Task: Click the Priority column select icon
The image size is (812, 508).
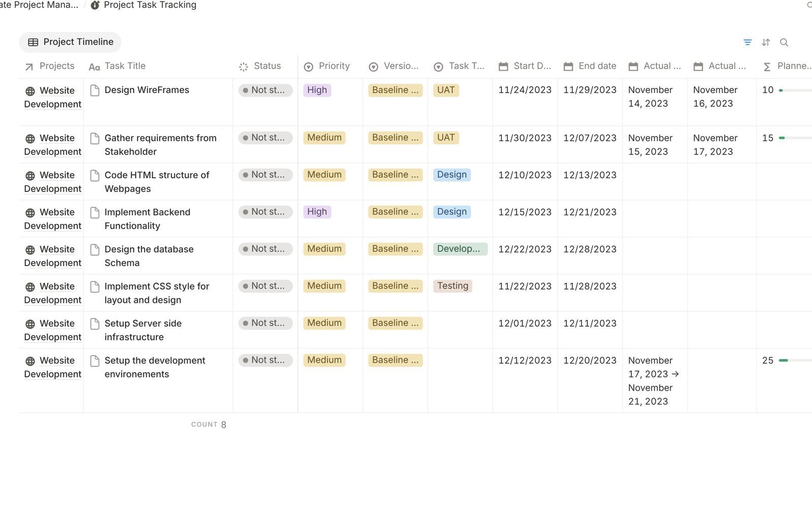Action: coord(309,67)
